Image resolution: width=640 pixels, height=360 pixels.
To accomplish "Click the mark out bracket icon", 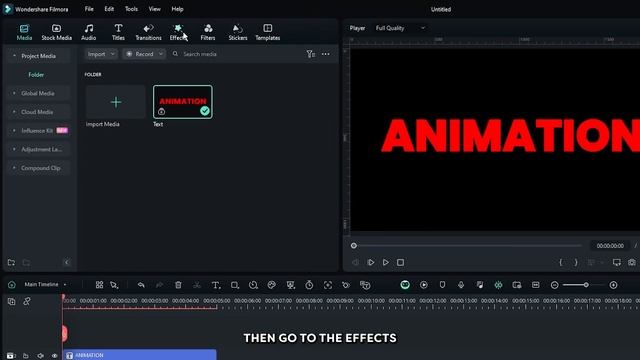I will pos(576,262).
